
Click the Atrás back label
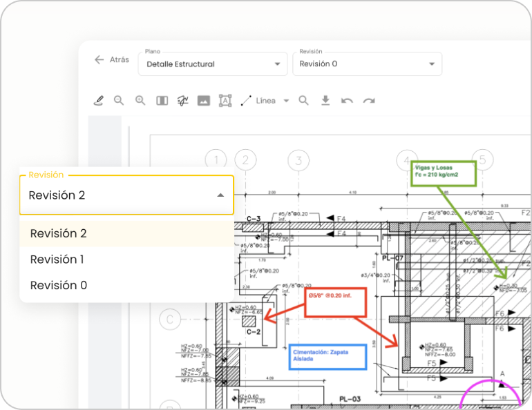point(120,59)
